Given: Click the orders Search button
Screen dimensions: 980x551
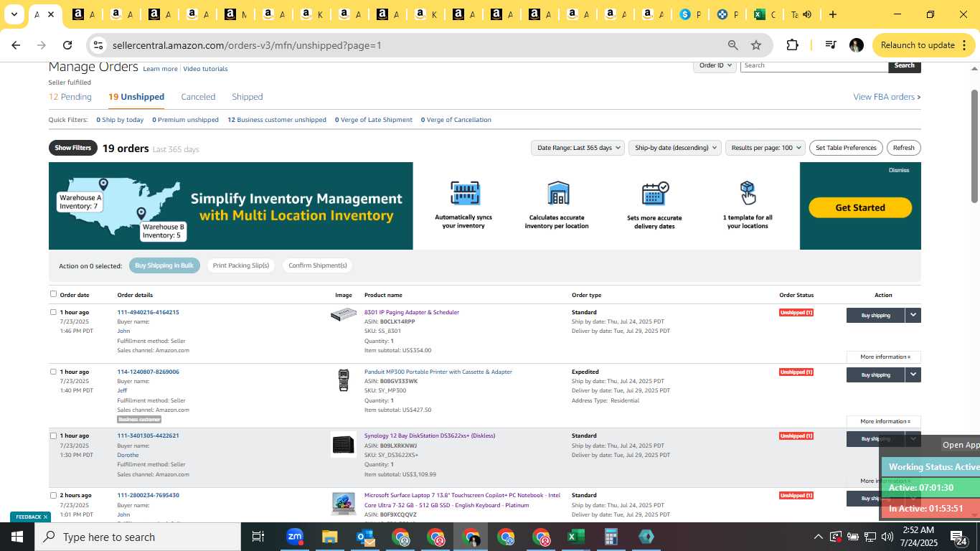Looking at the screenshot, I should tap(904, 65).
